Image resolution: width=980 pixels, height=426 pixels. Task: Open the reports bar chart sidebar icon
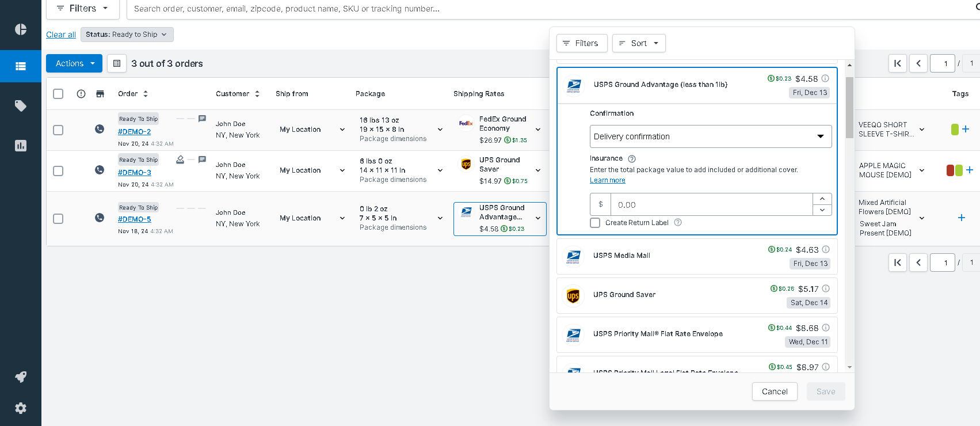[x=21, y=146]
